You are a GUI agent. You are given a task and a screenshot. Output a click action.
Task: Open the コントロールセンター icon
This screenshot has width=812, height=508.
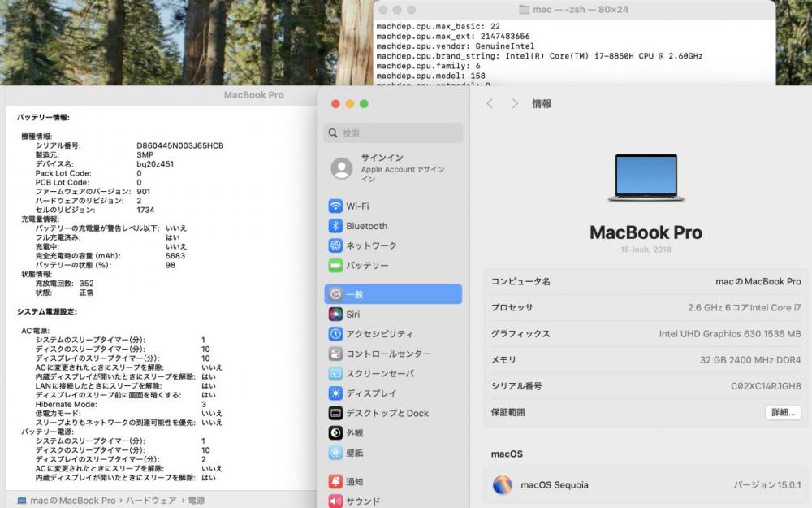pyautogui.click(x=335, y=354)
